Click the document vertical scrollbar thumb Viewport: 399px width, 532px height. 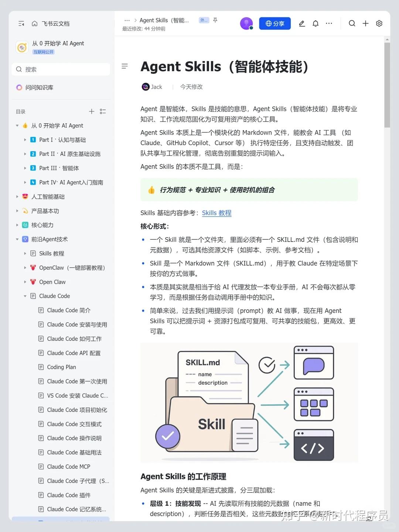click(387, 85)
